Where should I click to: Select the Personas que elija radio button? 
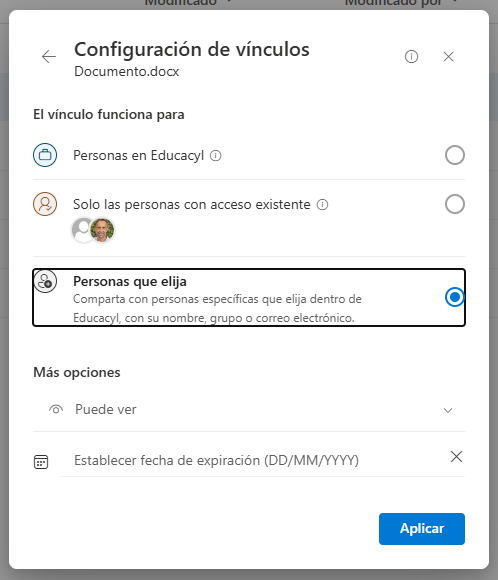pos(455,297)
